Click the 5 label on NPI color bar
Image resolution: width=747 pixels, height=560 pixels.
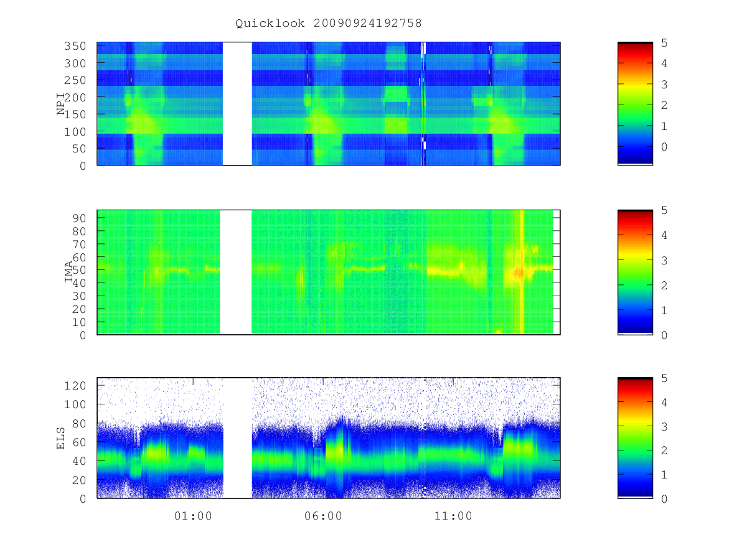664,43
